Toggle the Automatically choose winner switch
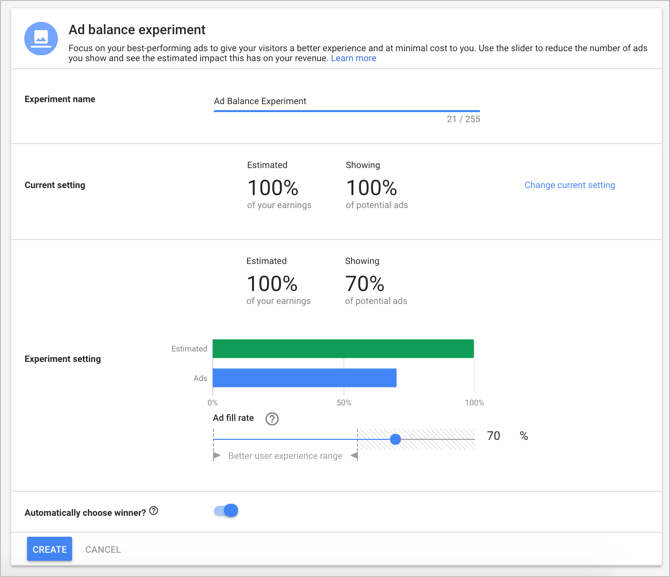 pos(227,511)
